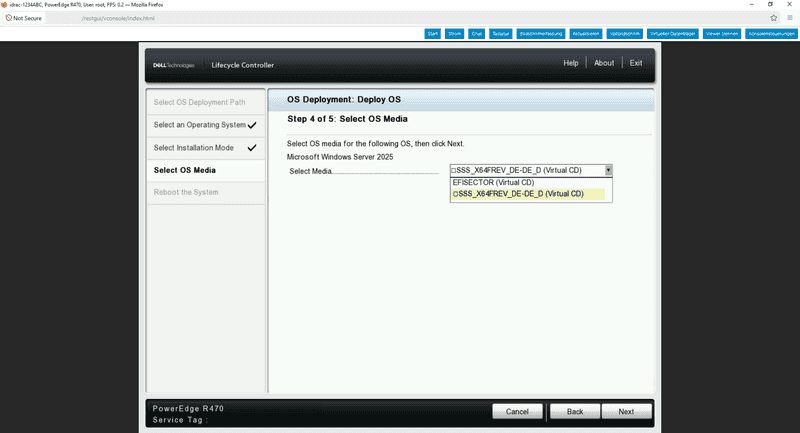Go to the Select Installation Mode step

click(x=206, y=148)
